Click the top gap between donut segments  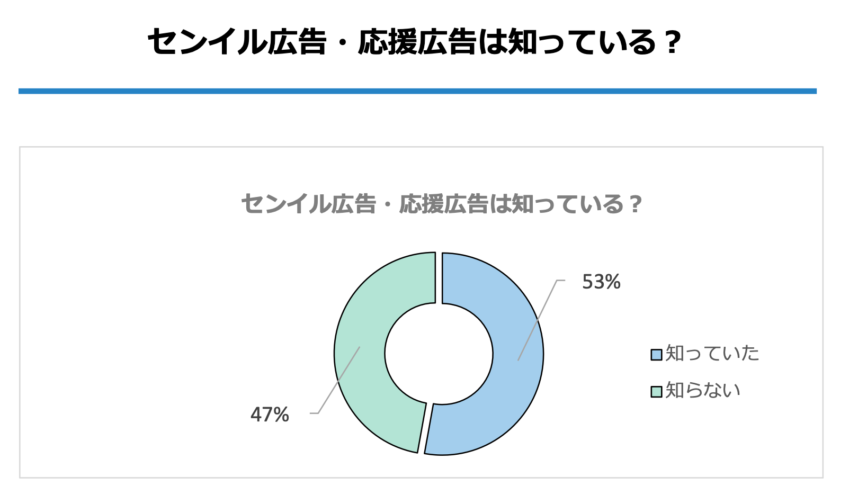(439, 278)
